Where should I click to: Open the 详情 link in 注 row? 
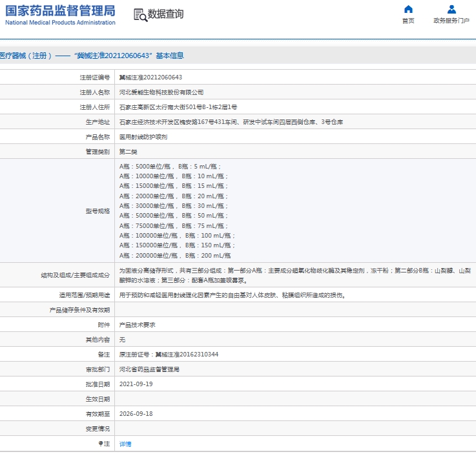pos(125,444)
